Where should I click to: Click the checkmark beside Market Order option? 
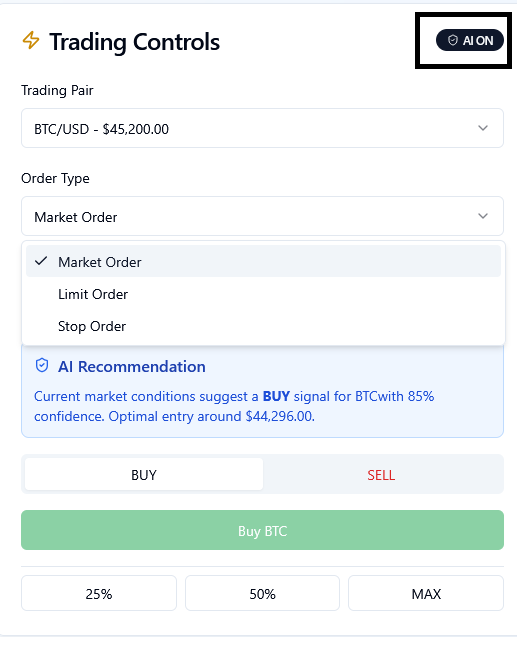[41, 261]
